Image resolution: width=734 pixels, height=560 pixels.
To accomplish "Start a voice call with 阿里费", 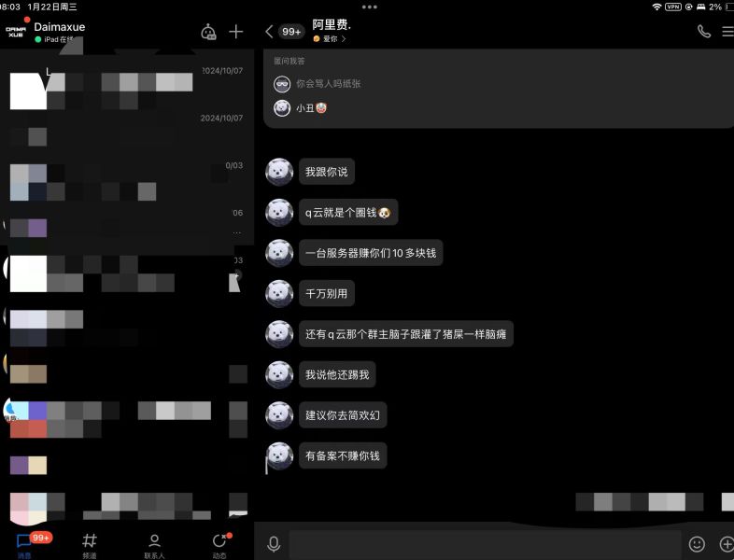I will [x=703, y=32].
